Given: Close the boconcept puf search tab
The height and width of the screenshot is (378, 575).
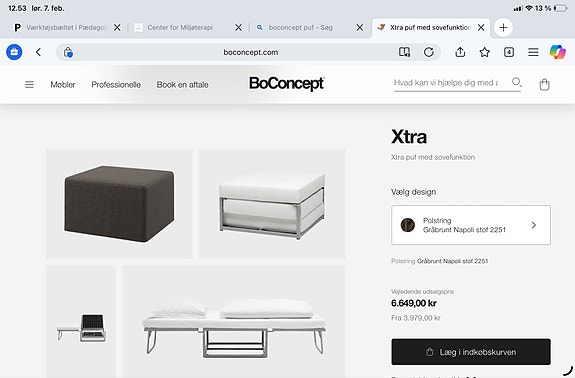Looking at the screenshot, I should tap(360, 27).
